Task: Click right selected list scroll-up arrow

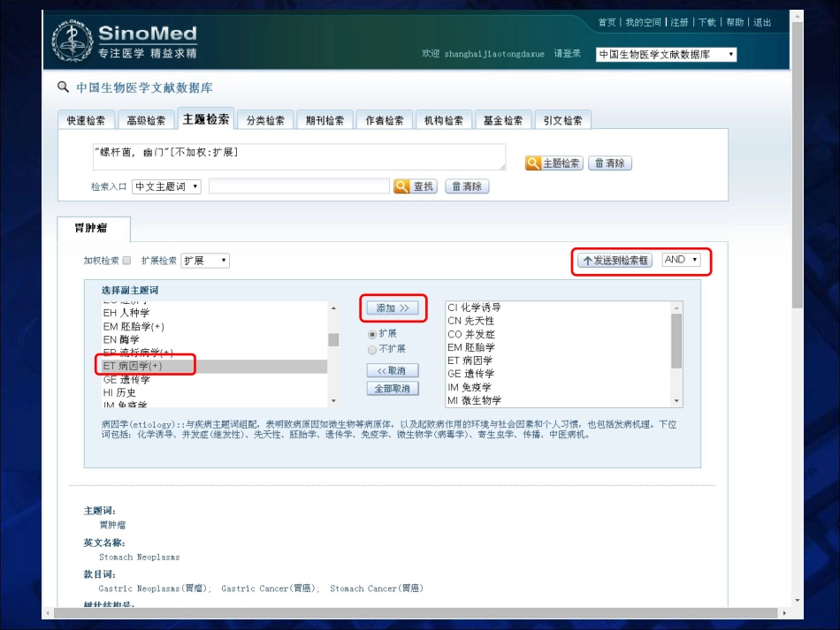Action: (x=676, y=307)
